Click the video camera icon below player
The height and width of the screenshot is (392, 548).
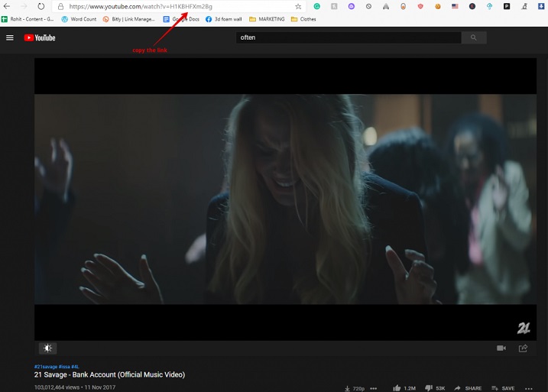coord(501,348)
